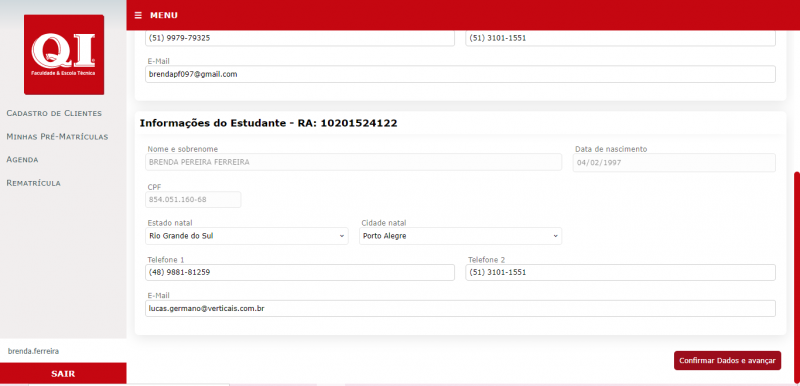Open Rematrícula section
The width and height of the screenshot is (800, 386).
tap(34, 183)
